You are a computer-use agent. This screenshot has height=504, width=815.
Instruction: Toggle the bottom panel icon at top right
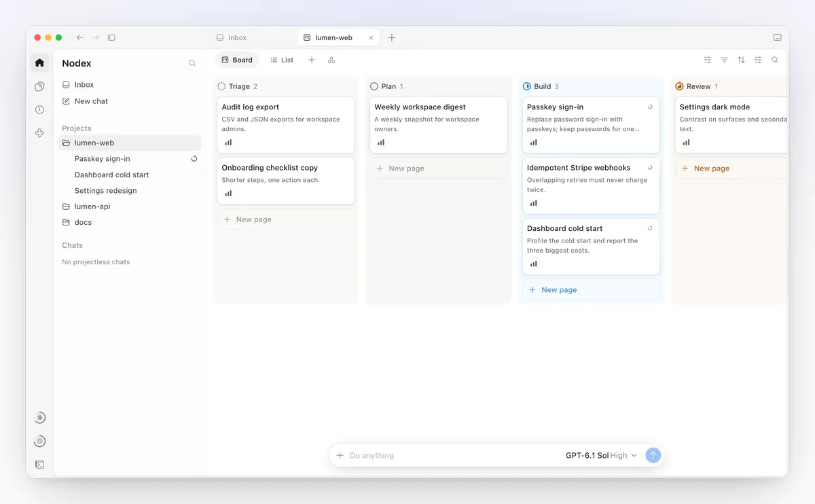coord(777,37)
